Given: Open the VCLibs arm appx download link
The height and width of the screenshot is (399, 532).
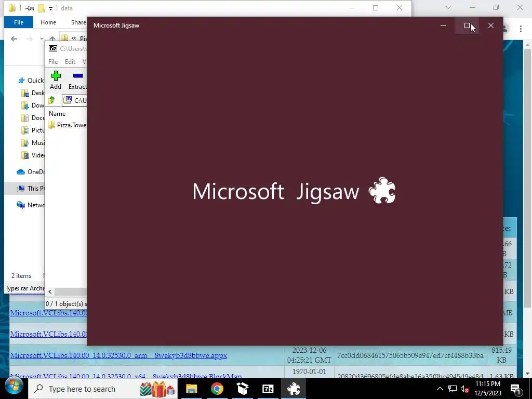Looking at the screenshot, I should pyautogui.click(x=118, y=355).
